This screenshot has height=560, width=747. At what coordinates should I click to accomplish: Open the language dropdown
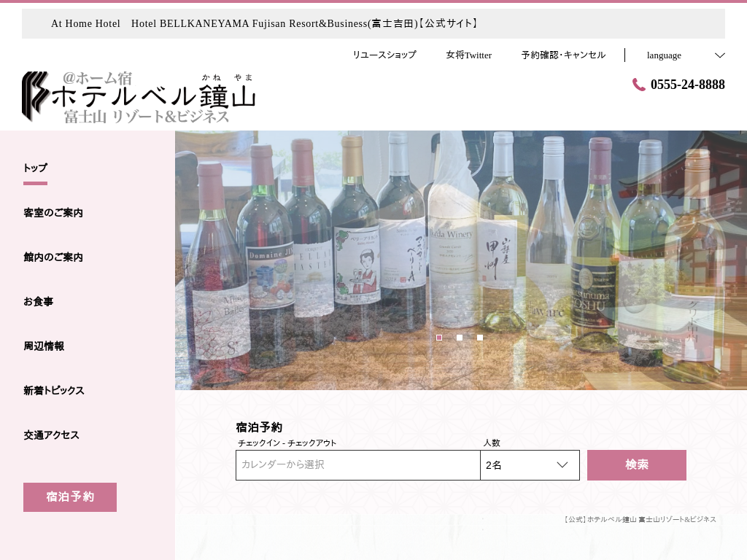click(x=686, y=55)
